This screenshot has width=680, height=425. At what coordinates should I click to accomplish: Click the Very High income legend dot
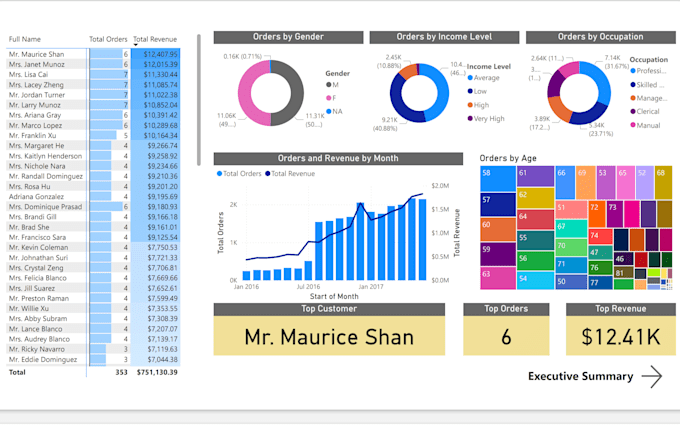(x=470, y=118)
